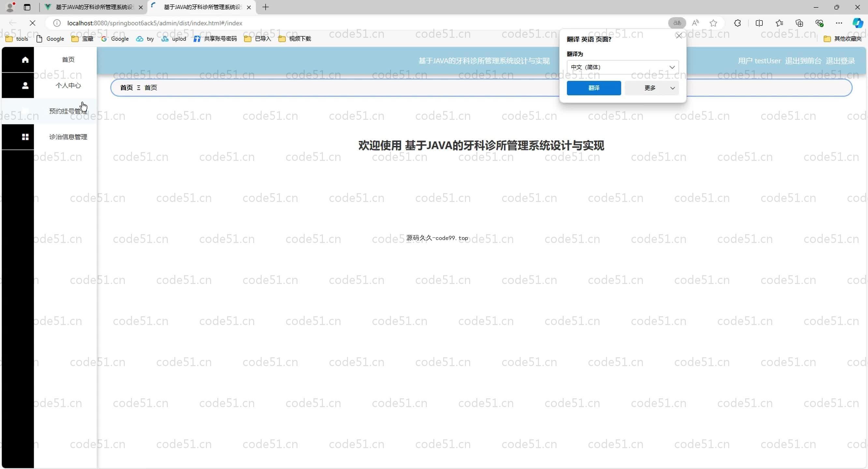Close the translate page popup
The image size is (868, 469).
click(x=679, y=36)
